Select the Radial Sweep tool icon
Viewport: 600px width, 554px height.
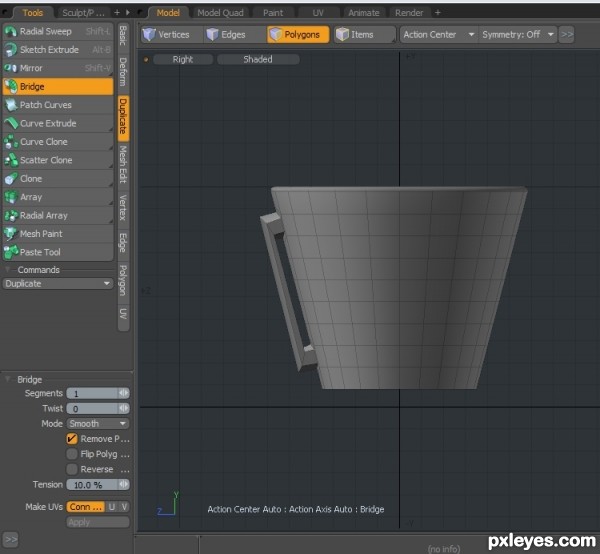(11, 31)
